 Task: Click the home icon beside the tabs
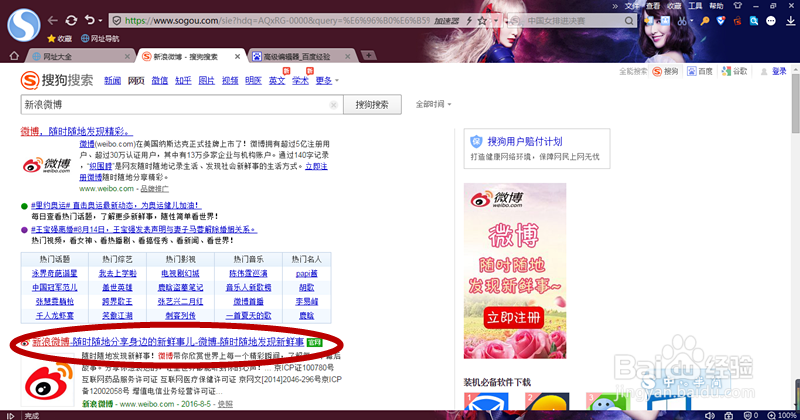click(x=14, y=56)
